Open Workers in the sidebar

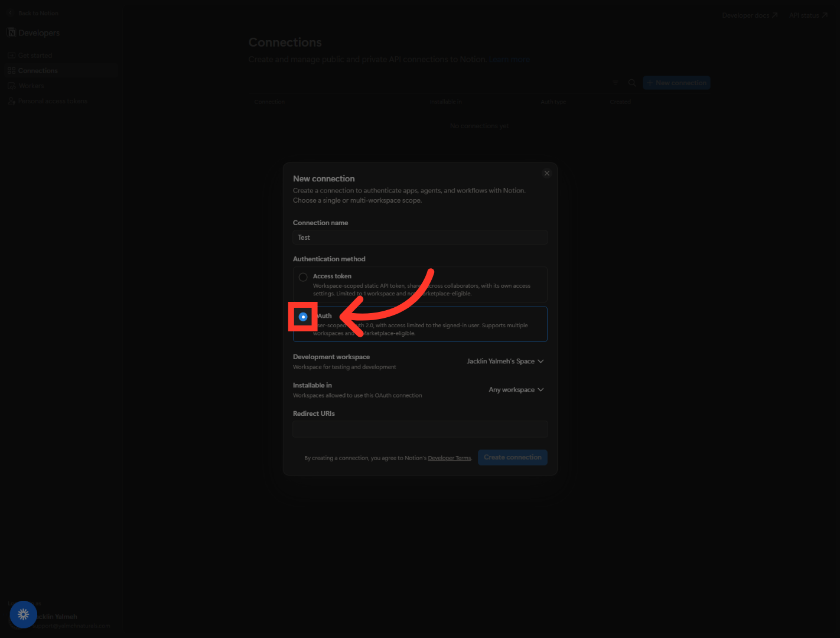62,86
